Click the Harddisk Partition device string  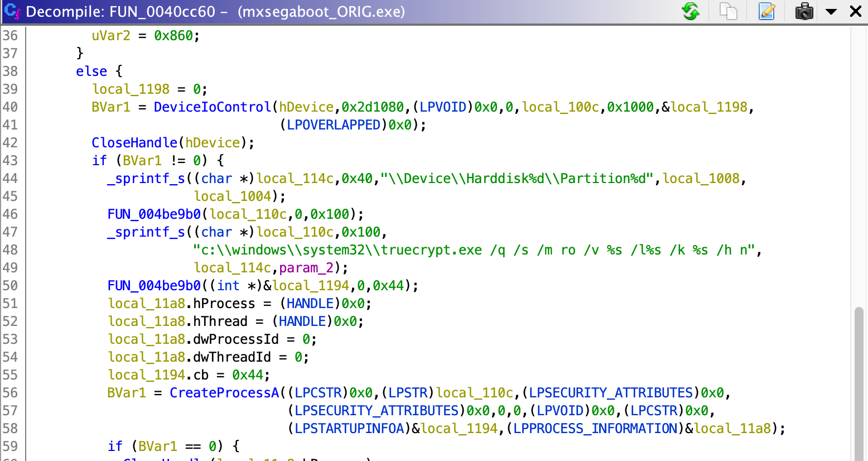click(517, 178)
